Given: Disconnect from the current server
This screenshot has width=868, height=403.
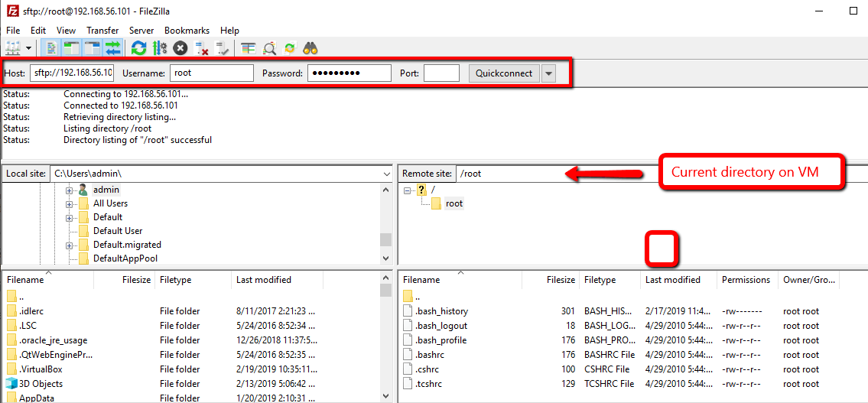Looking at the screenshot, I should click(x=201, y=49).
